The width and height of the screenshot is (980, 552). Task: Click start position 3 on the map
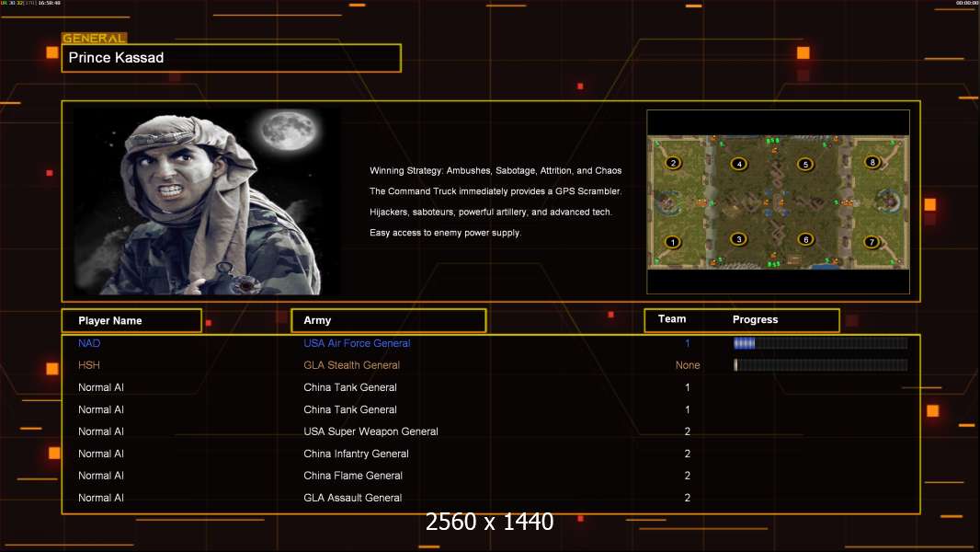[739, 239]
